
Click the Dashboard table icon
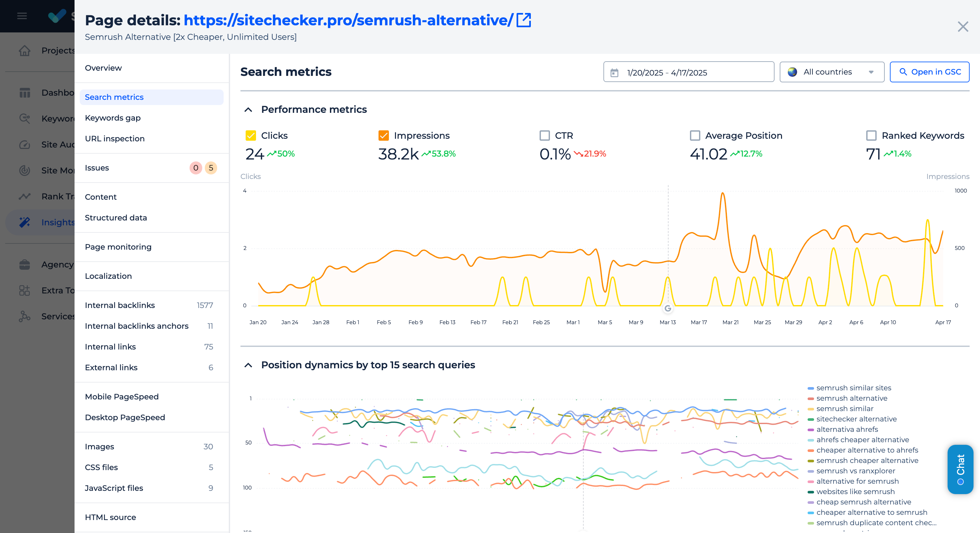pyautogui.click(x=25, y=92)
